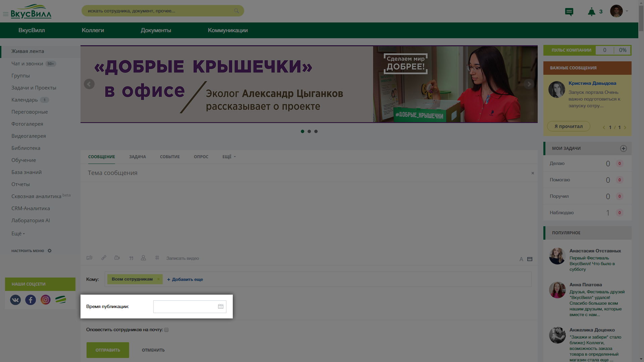Switch to the ЗАДАЧА tab
This screenshot has height=362, width=644.
tap(138, 157)
